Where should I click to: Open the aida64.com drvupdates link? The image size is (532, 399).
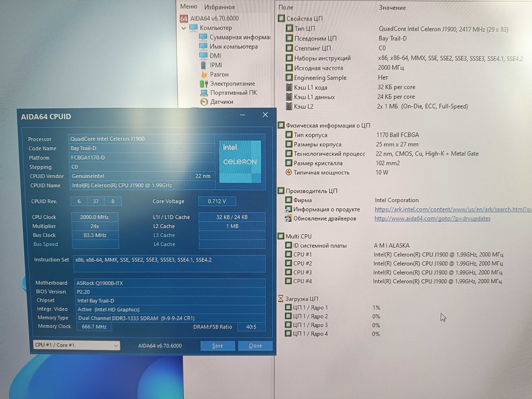[x=432, y=218]
